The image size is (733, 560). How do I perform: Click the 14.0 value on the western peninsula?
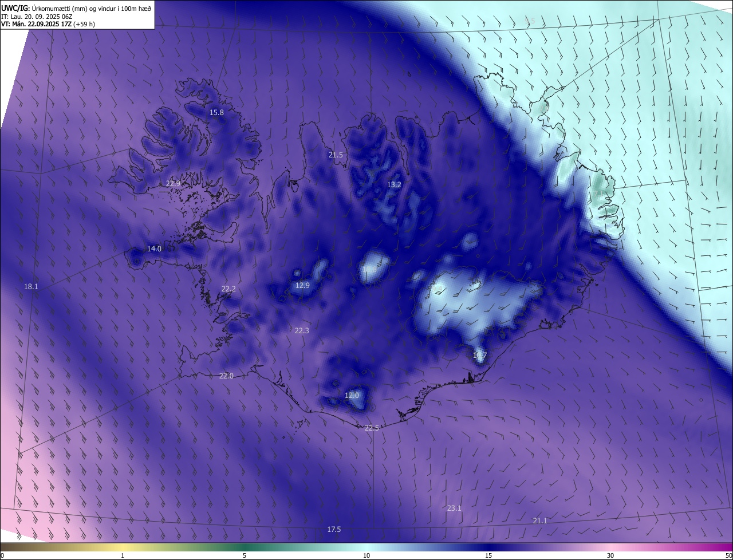pyautogui.click(x=154, y=249)
